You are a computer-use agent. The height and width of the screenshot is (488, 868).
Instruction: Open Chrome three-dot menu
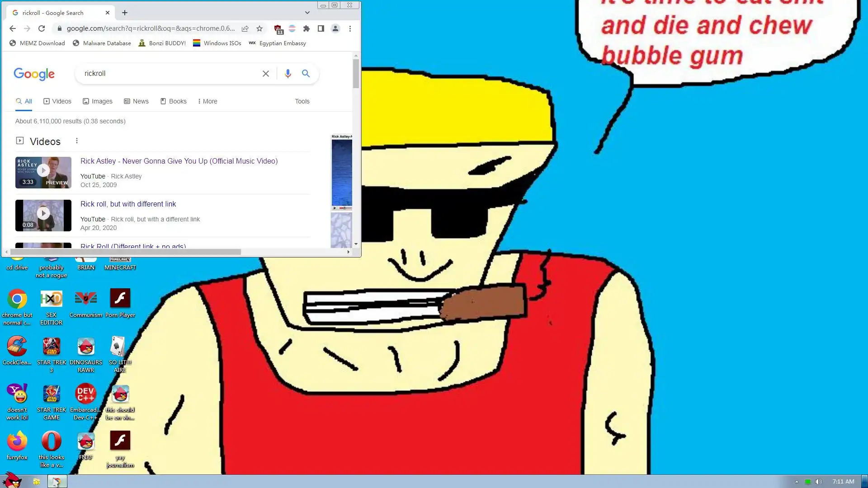click(x=350, y=28)
